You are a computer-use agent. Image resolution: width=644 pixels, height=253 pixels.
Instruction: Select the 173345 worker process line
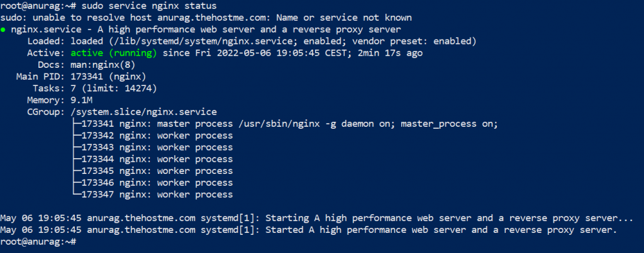[x=157, y=171]
